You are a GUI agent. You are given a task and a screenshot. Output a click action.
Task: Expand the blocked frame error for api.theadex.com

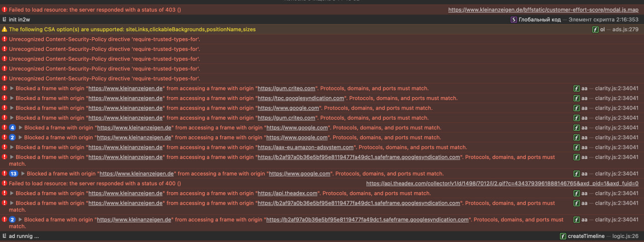12,194
